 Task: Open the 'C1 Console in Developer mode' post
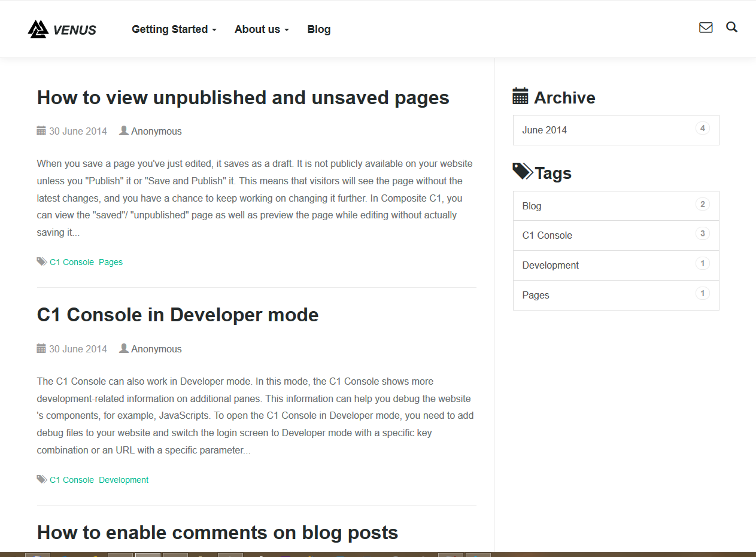178,315
